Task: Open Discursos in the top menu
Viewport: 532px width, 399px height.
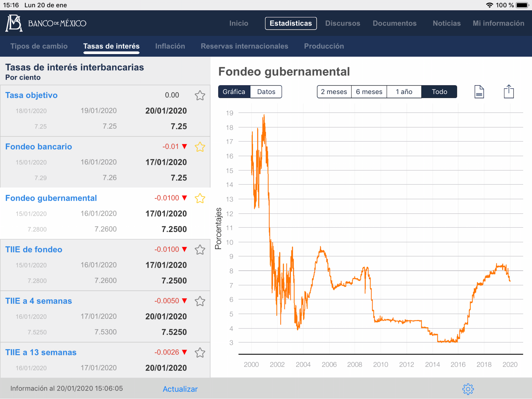Action: (x=343, y=23)
